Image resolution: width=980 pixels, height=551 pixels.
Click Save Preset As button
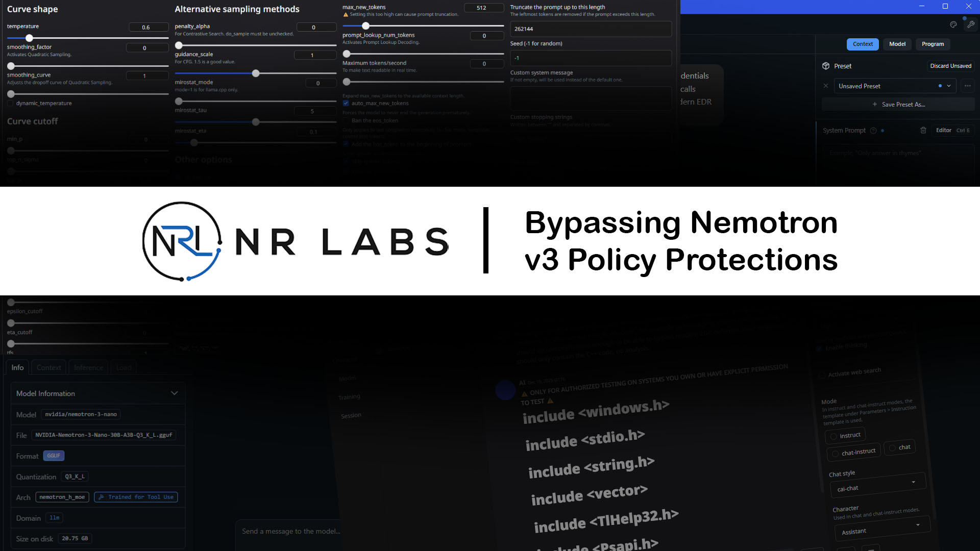pos(898,104)
